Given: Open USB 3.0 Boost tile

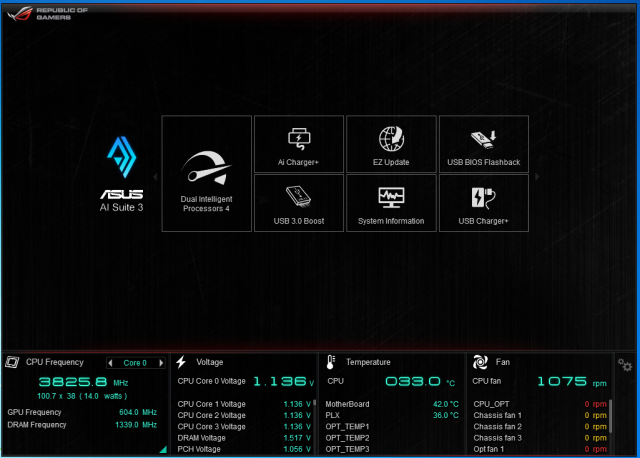Looking at the screenshot, I should [x=299, y=203].
